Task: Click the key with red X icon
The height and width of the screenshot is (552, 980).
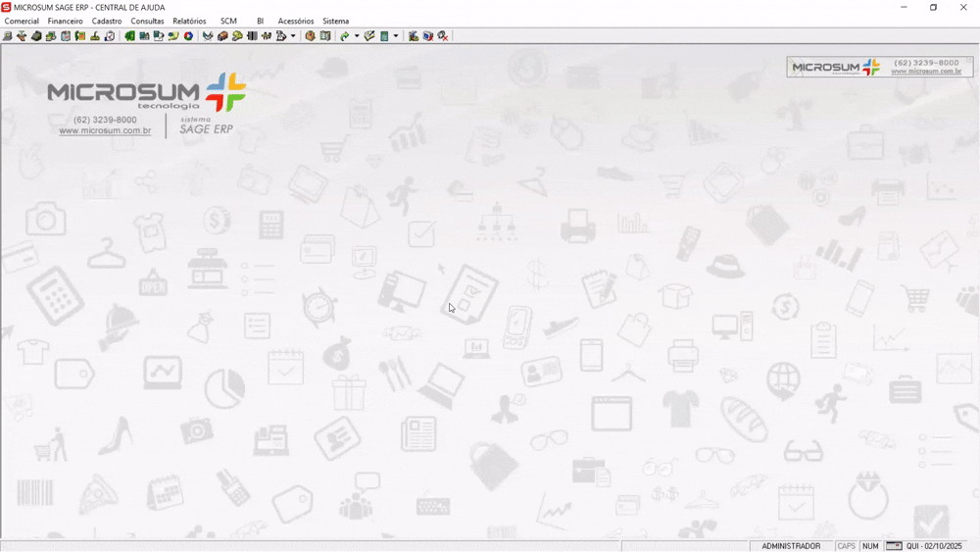Action: pyautogui.click(x=443, y=36)
